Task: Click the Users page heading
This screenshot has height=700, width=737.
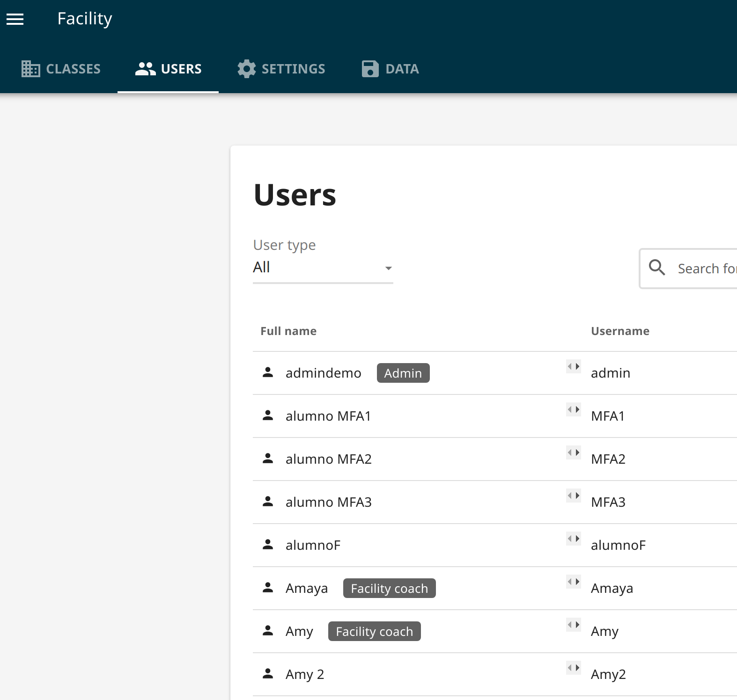Action: click(x=295, y=195)
